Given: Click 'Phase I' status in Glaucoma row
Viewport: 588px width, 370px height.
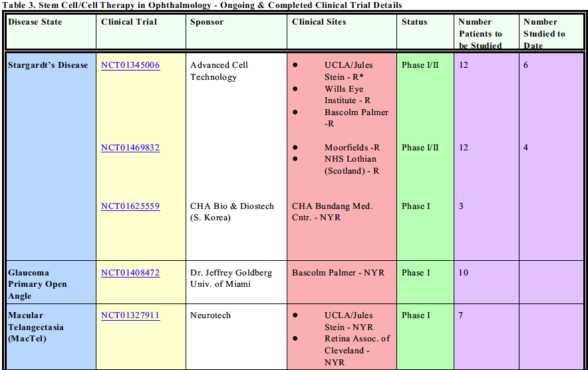Looking at the screenshot, I should 416,273.
